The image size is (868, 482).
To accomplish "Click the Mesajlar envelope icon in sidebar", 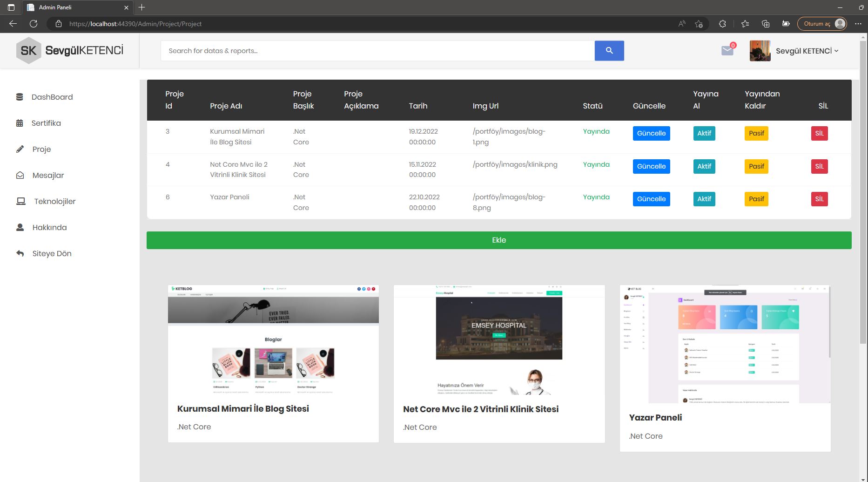I will coord(20,175).
